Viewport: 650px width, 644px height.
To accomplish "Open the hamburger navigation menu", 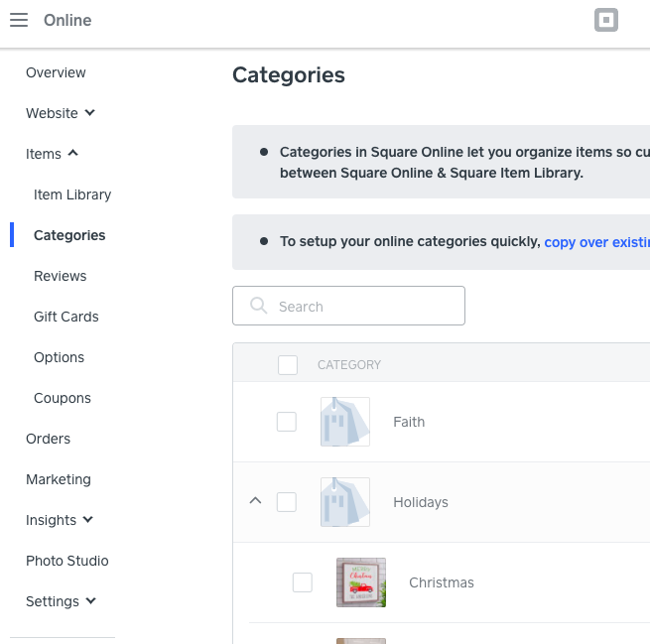I will coord(19,21).
